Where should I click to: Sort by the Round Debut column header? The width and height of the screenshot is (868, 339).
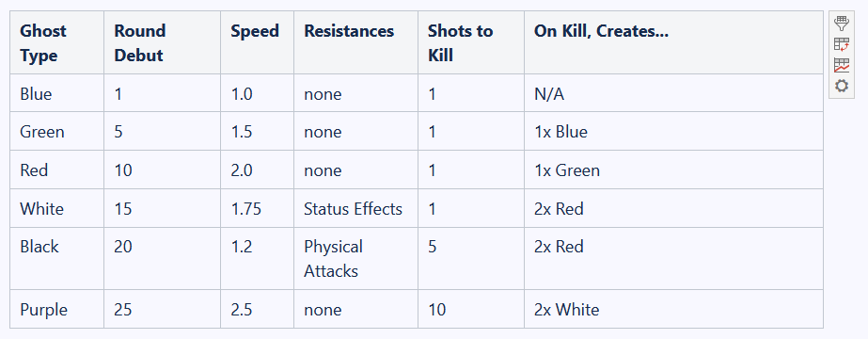click(x=162, y=42)
